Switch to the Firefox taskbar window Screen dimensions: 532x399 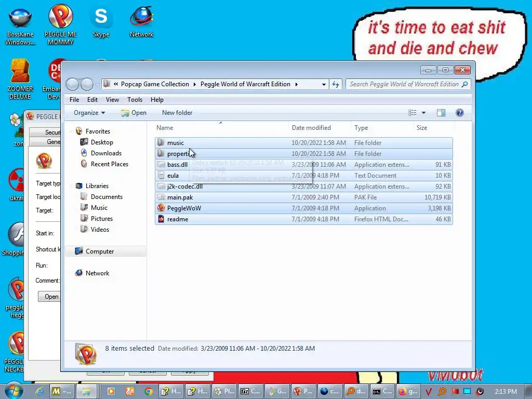click(x=408, y=391)
